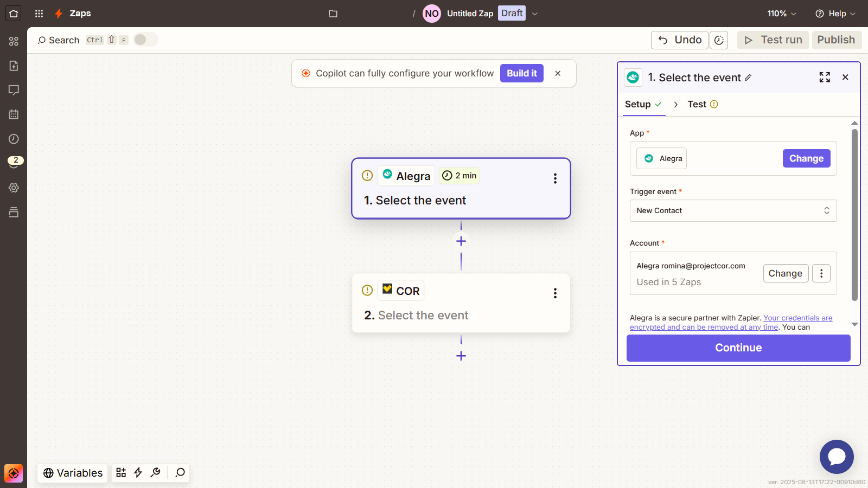Switch to the Test tab
868x488 pixels.
tap(703, 104)
